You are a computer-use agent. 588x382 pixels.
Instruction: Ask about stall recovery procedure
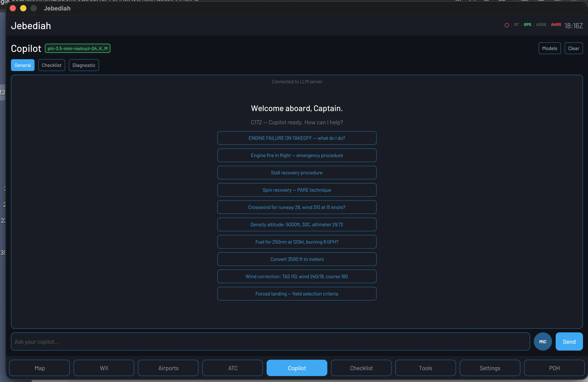point(297,172)
